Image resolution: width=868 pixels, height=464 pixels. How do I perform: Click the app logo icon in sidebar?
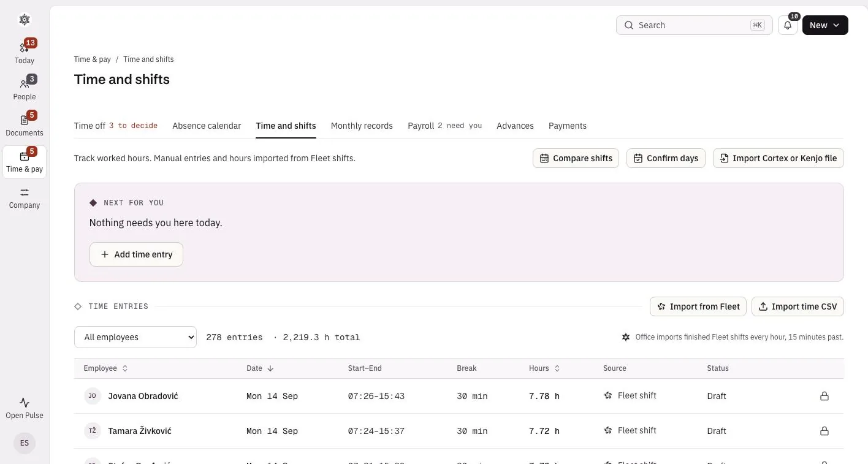25,20
